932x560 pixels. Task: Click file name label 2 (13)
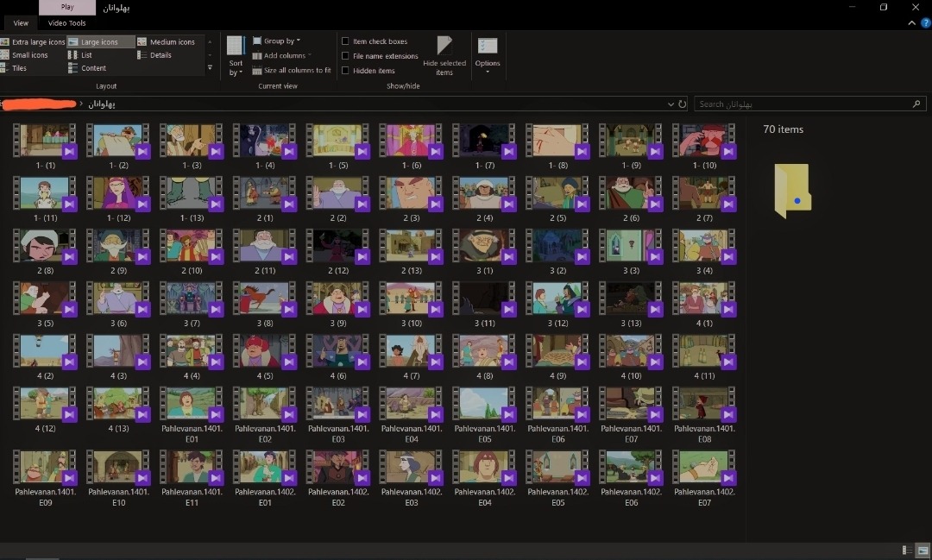click(x=412, y=270)
